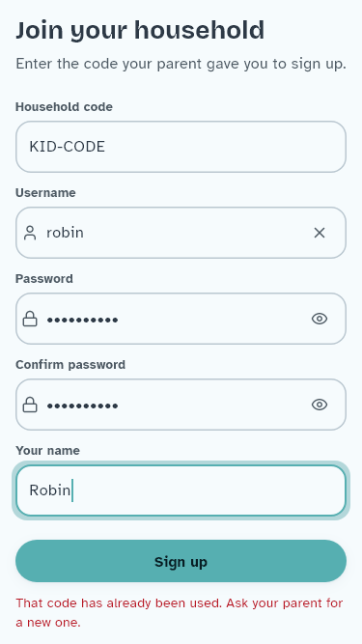
Task: Click the Username label
Action: pos(45,193)
